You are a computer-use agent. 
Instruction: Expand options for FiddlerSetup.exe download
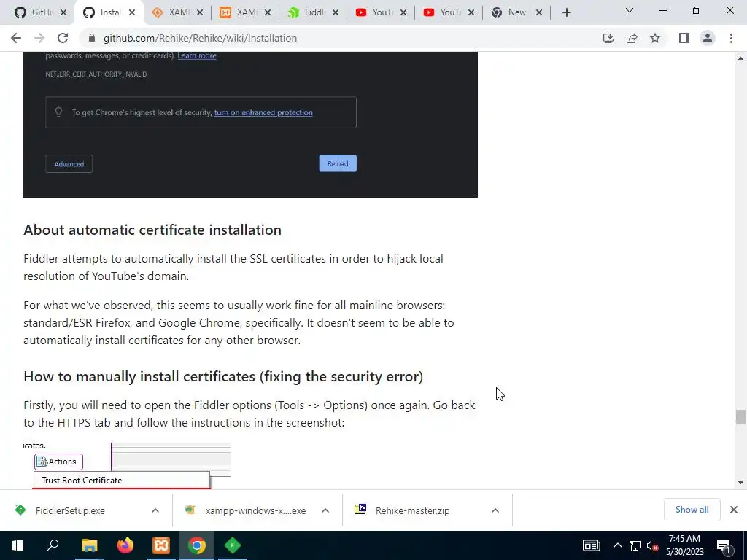pos(155,510)
